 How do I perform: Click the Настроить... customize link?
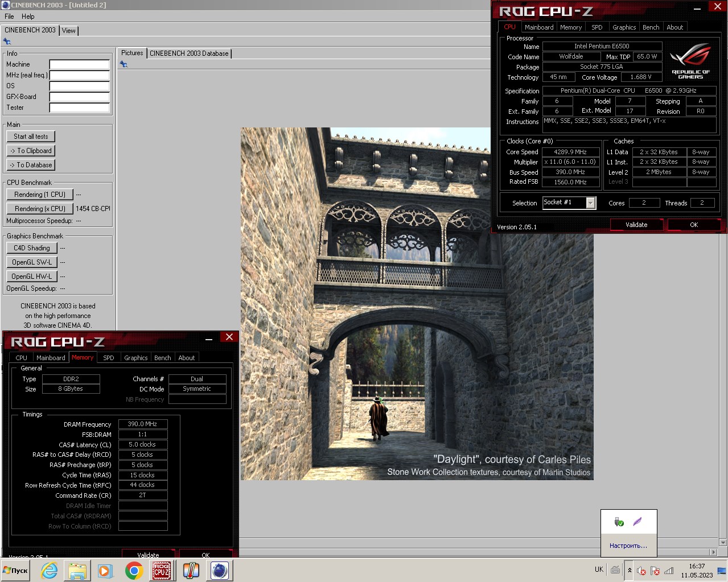coord(628,546)
